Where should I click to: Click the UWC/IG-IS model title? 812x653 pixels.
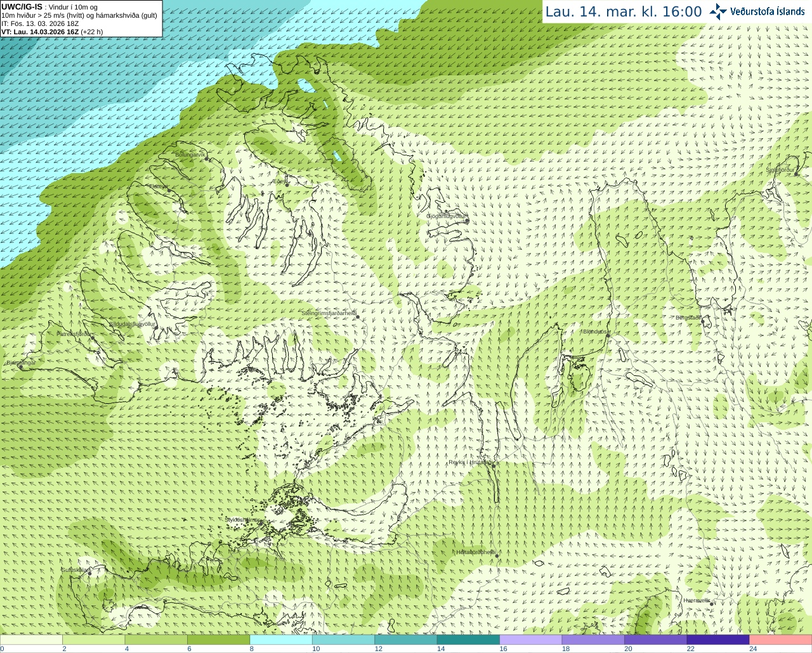pos(22,7)
